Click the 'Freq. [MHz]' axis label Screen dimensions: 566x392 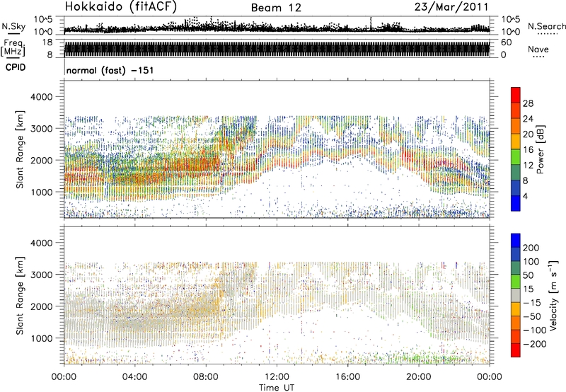click(14, 48)
